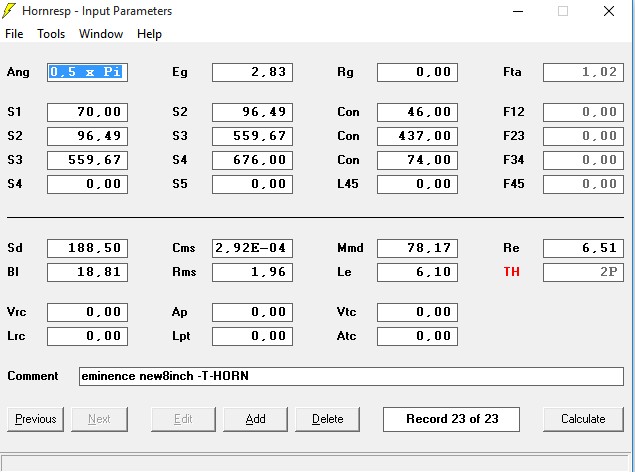The height and width of the screenshot is (472, 635).
Task: Click the Lpt input field
Action: point(252,336)
